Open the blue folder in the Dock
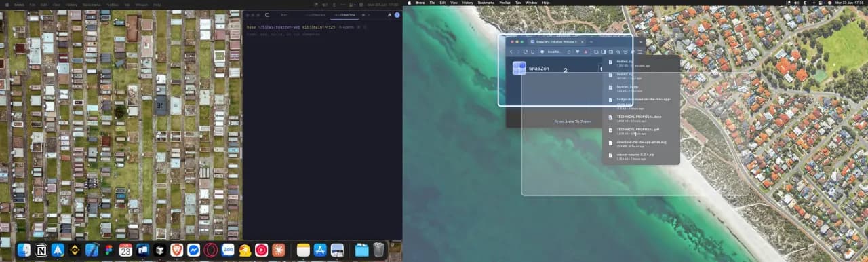 (361, 250)
